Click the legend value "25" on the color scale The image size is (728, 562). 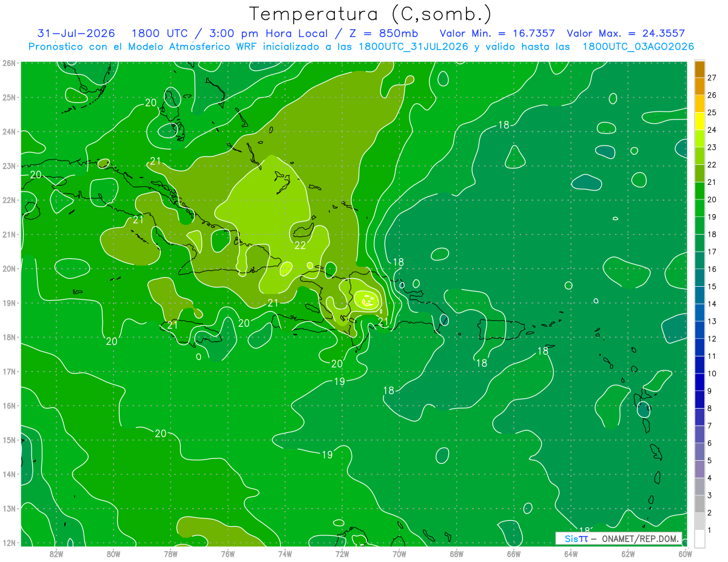(712, 113)
